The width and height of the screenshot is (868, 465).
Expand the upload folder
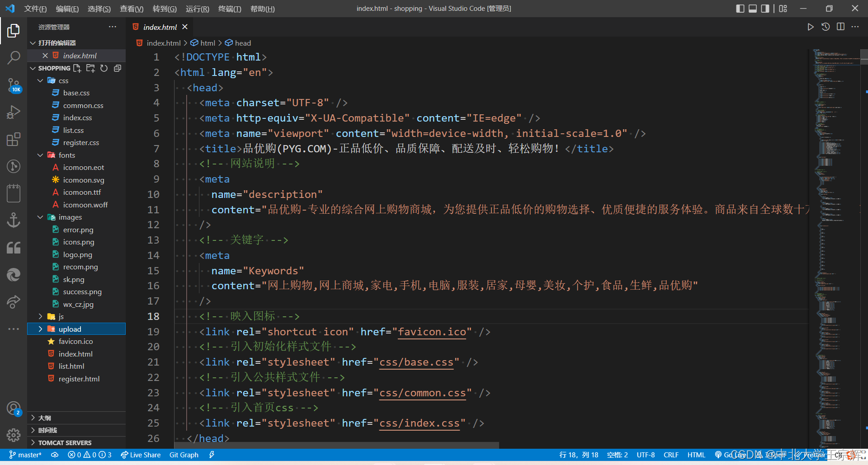point(40,329)
